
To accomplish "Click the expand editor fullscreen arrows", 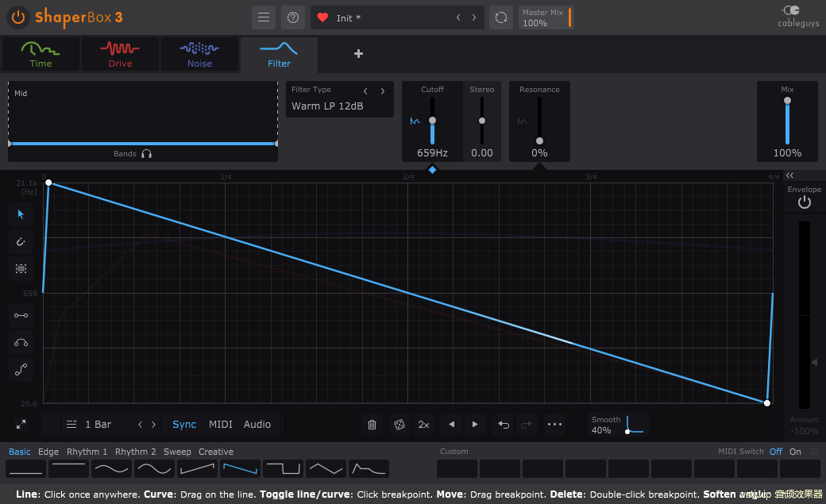I will click(21, 424).
